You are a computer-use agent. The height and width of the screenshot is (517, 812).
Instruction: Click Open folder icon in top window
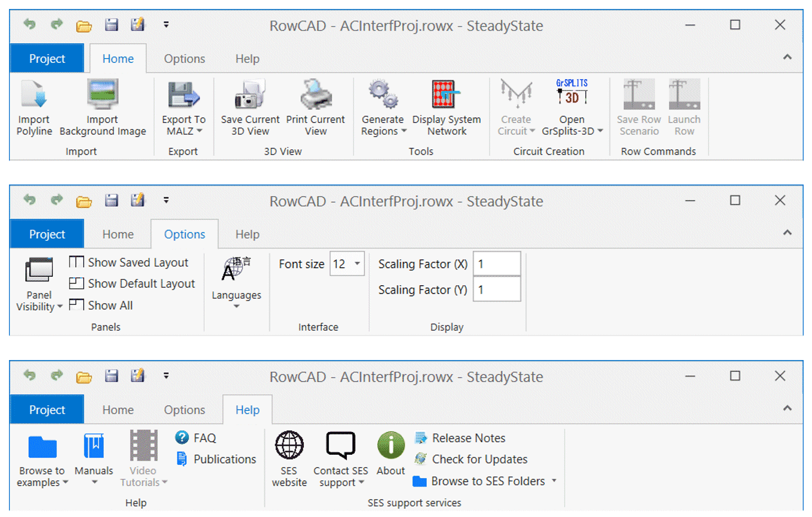(84, 25)
